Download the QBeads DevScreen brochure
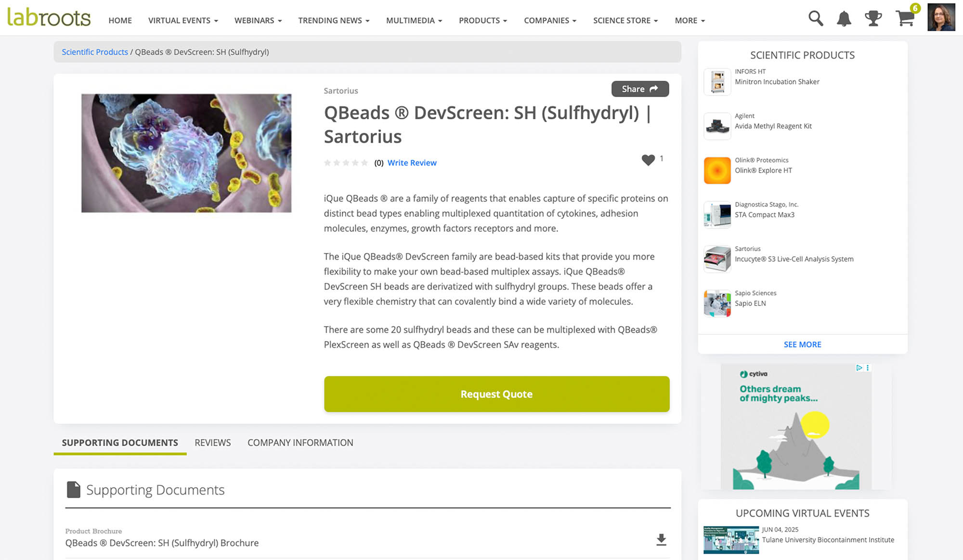 (x=661, y=540)
